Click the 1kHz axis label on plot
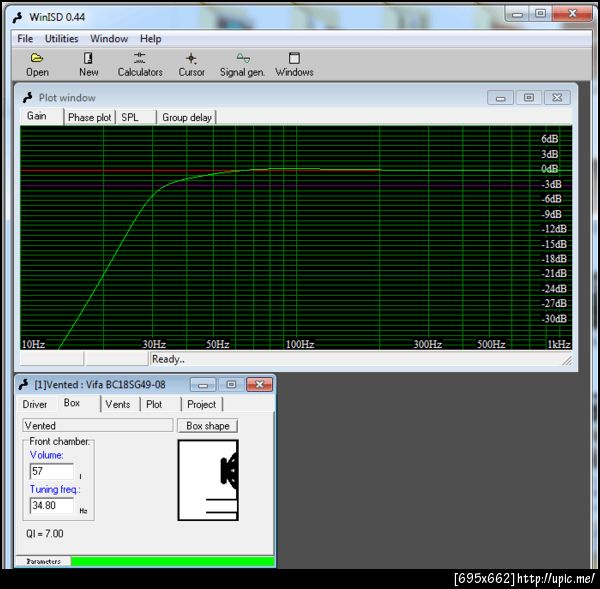Screen dimensions: 600x589 click(559, 344)
